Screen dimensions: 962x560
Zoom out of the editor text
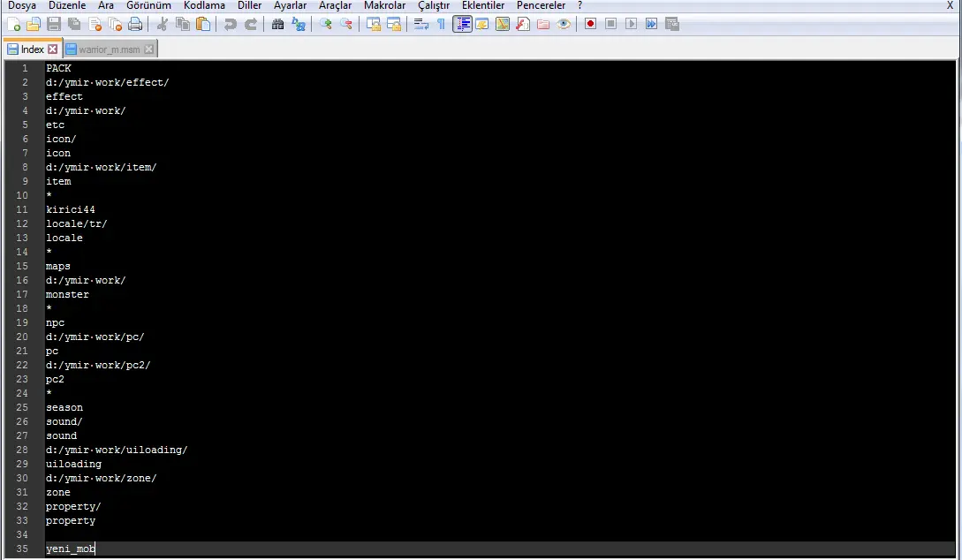(x=346, y=25)
